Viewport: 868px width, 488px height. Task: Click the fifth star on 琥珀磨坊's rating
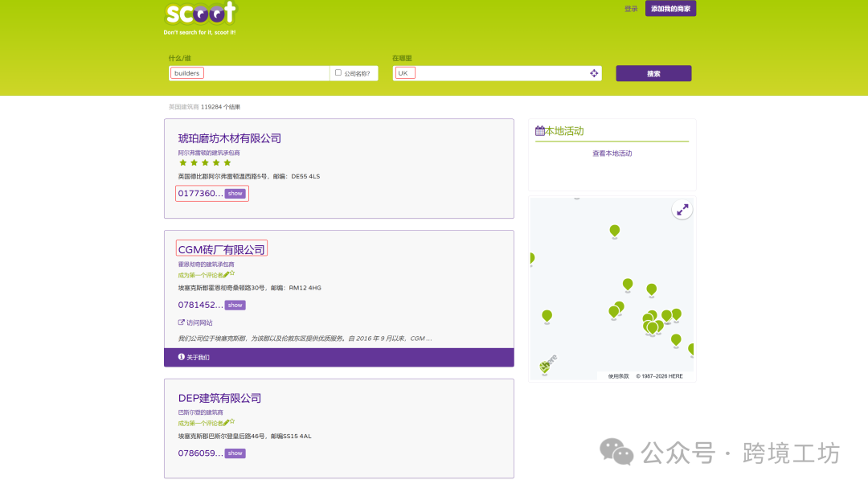coord(227,162)
